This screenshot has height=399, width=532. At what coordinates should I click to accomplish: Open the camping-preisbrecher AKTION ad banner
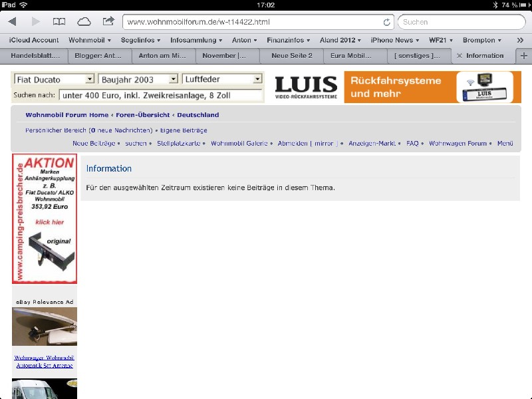coord(45,219)
